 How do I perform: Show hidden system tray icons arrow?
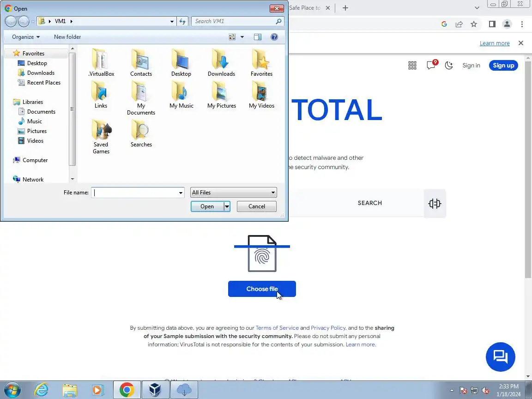coord(452,391)
